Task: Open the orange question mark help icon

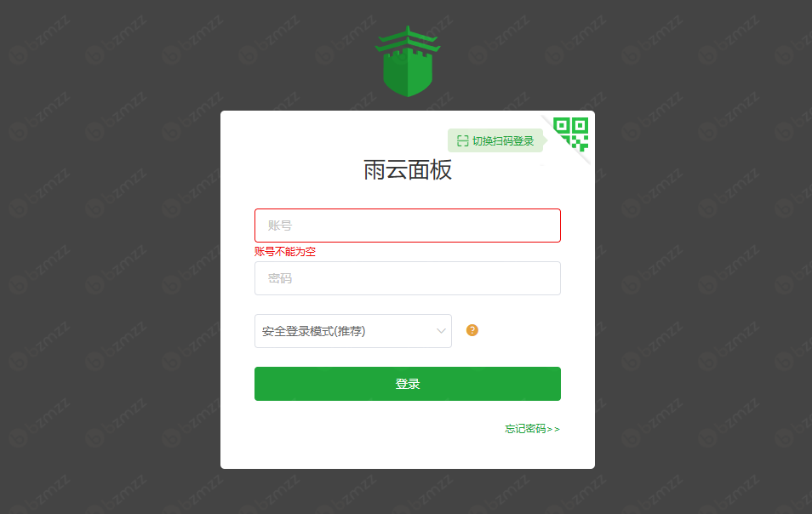Action: (472, 330)
